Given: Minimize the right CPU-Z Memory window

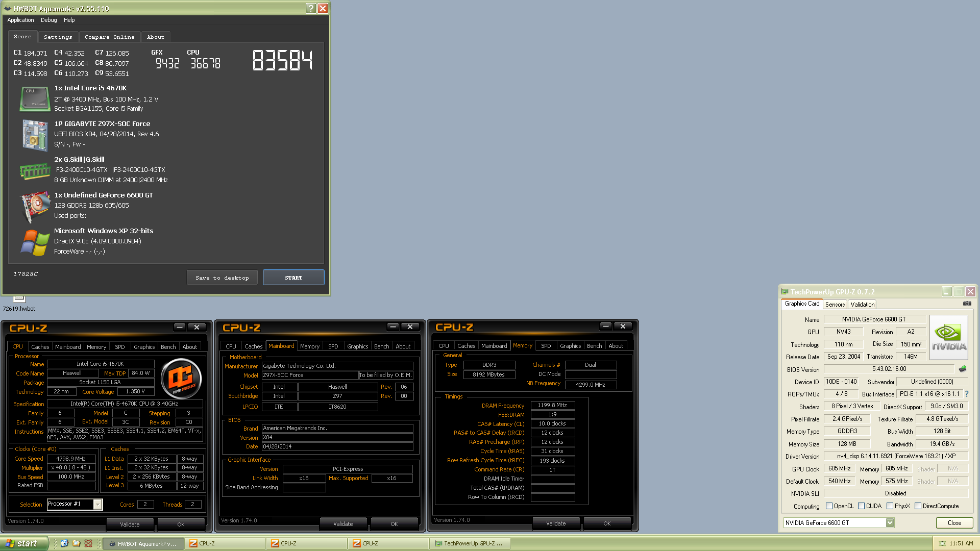Looking at the screenshot, I should tap(605, 326).
